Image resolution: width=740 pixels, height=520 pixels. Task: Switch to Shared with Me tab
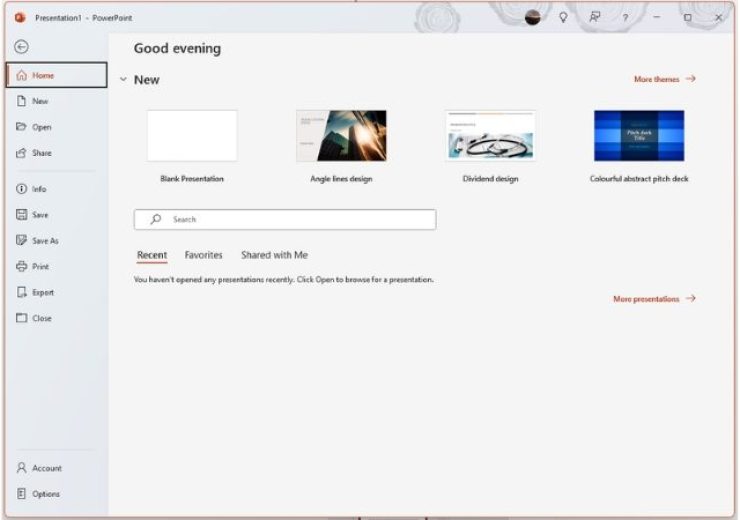click(x=274, y=255)
